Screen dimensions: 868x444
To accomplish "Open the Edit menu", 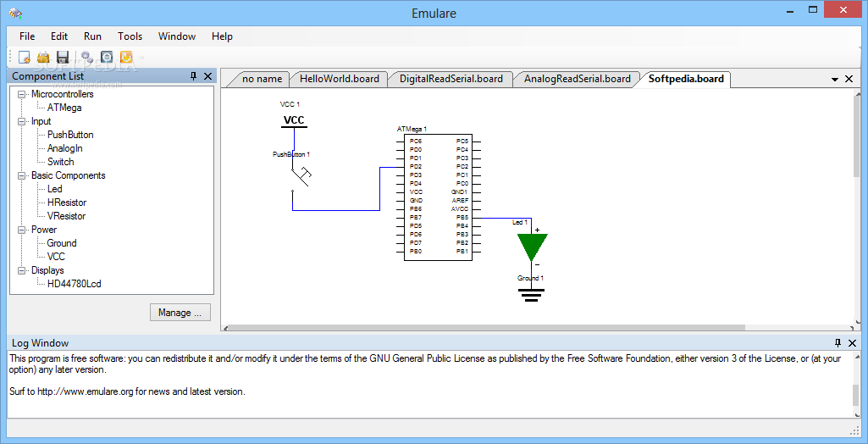I will tap(59, 36).
